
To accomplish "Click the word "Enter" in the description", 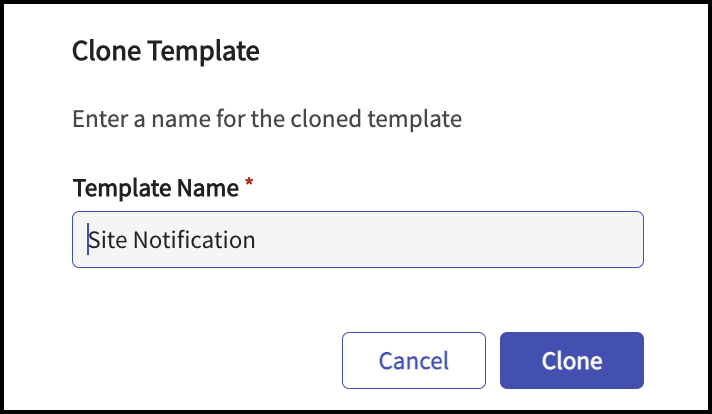I will coord(99,119).
